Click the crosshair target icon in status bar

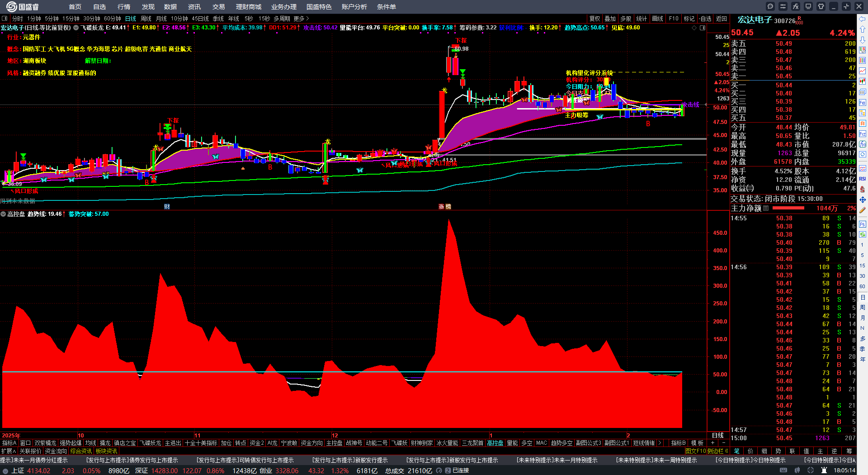(811, 470)
